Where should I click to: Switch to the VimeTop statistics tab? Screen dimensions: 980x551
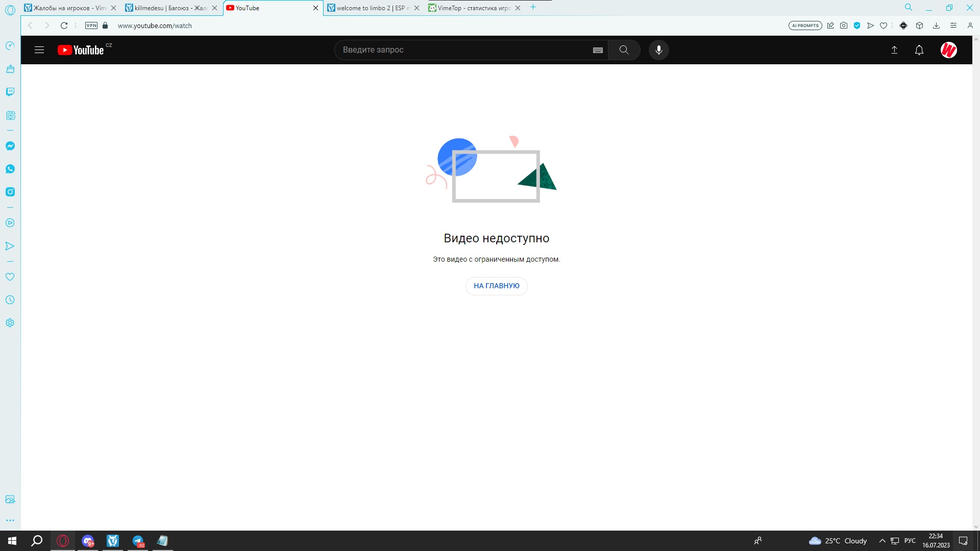click(472, 8)
